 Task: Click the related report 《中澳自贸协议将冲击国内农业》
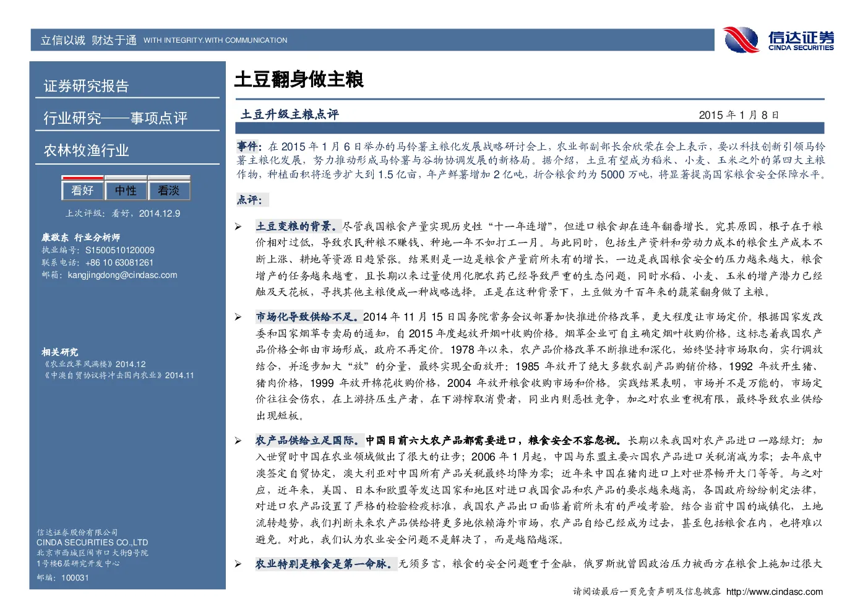pos(102,375)
